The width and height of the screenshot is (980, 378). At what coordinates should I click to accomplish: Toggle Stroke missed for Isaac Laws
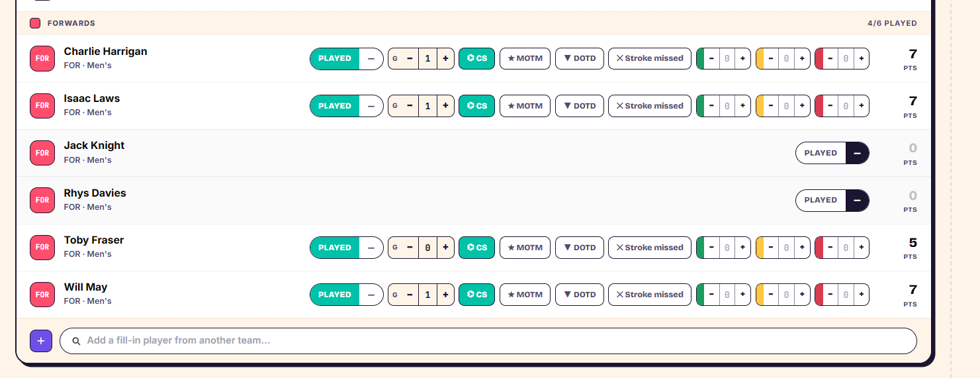pyautogui.click(x=650, y=106)
